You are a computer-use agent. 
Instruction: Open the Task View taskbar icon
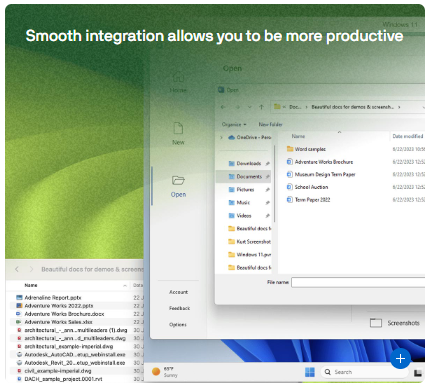click(418, 373)
